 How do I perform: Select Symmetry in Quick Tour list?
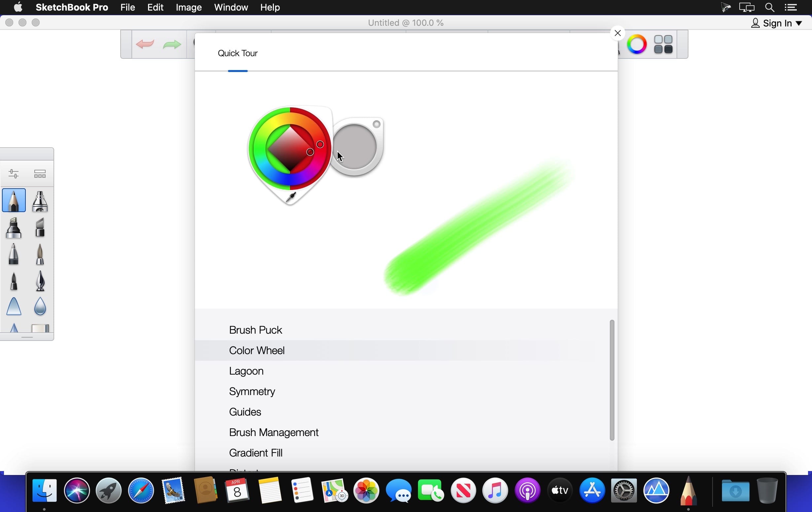pyautogui.click(x=252, y=391)
